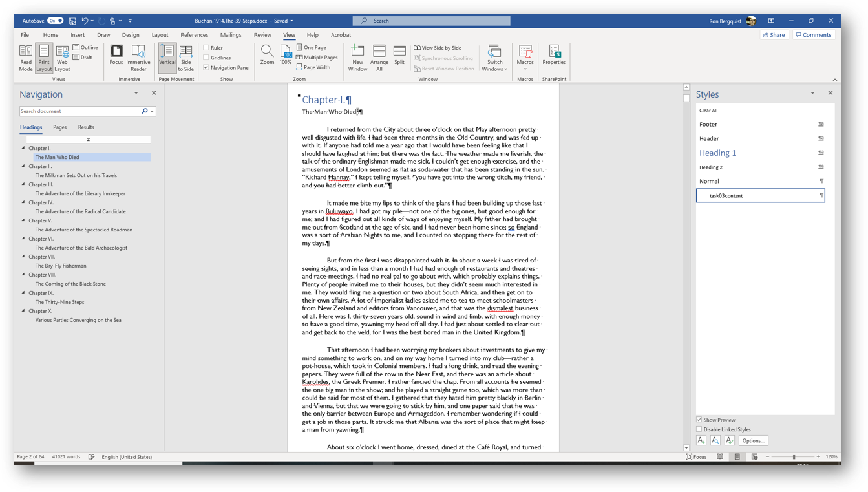Switch to the References ribbon tab
The image size is (868, 492).
point(194,35)
